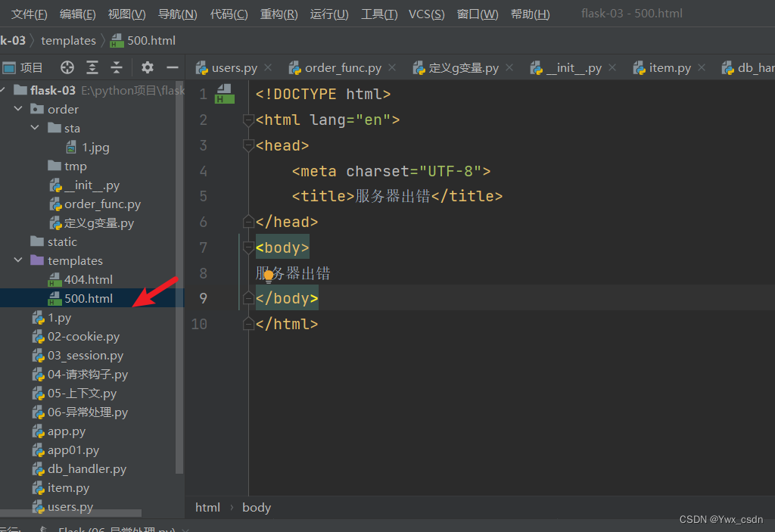Screen dimensions: 775x532
Task: Click the html breadcrumb at editor bottom
Action: click(207, 507)
